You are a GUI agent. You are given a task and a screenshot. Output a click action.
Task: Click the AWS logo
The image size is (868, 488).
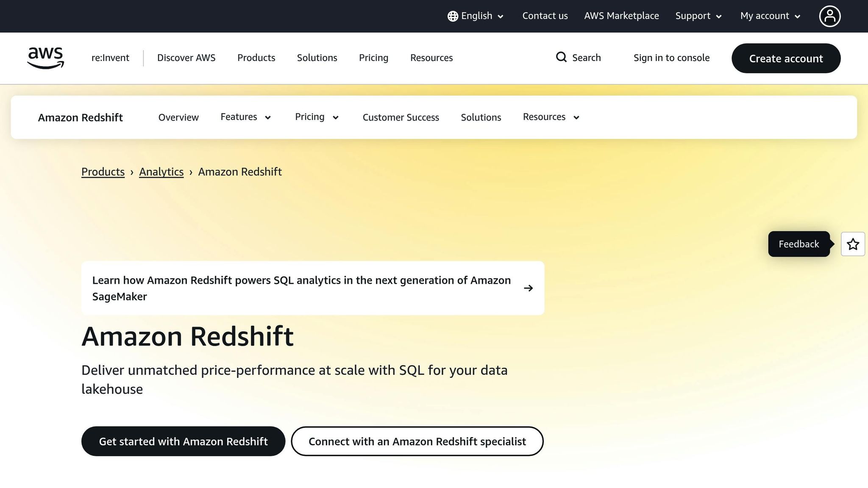(x=45, y=58)
